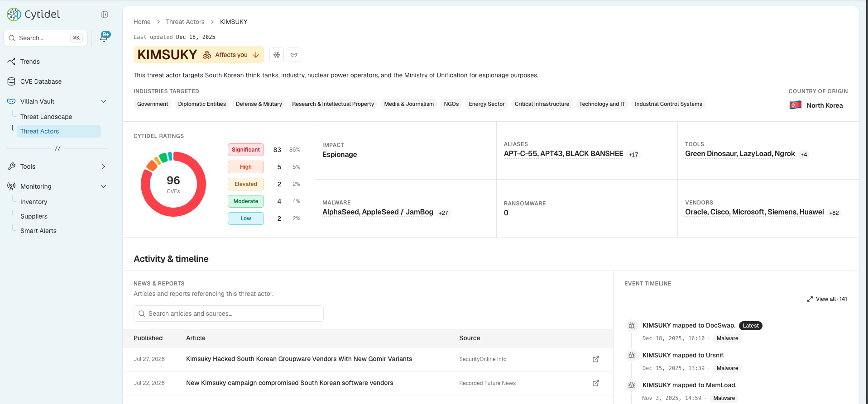Click the CVE Database cylinder icon

tap(11, 81)
